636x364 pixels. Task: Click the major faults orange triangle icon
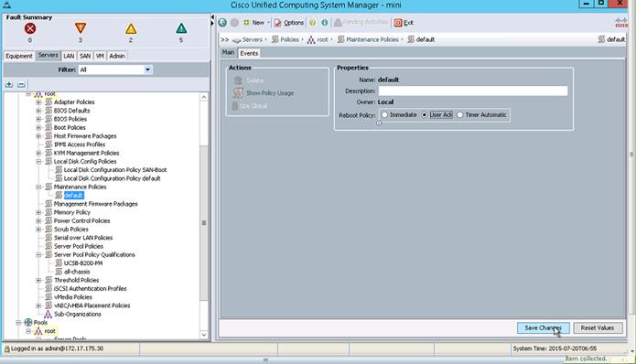[81, 28]
